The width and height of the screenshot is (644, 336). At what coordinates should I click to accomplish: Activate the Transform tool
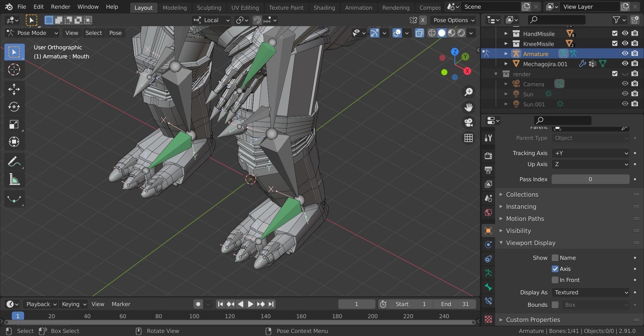[x=14, y=142]
